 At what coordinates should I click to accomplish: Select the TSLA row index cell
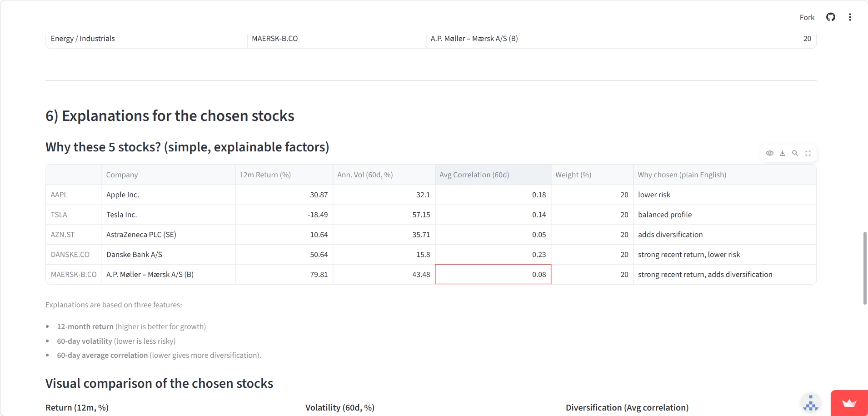(x=74, y=215)
